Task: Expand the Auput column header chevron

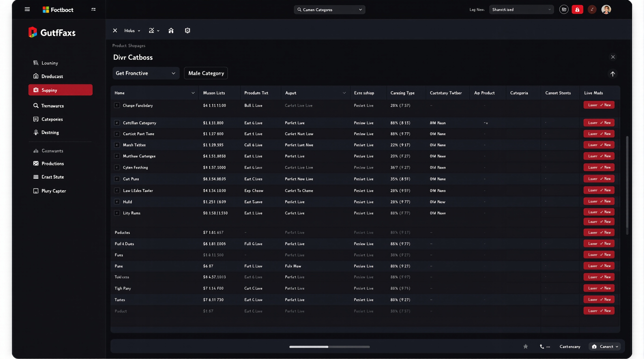Action: [344, 93]
